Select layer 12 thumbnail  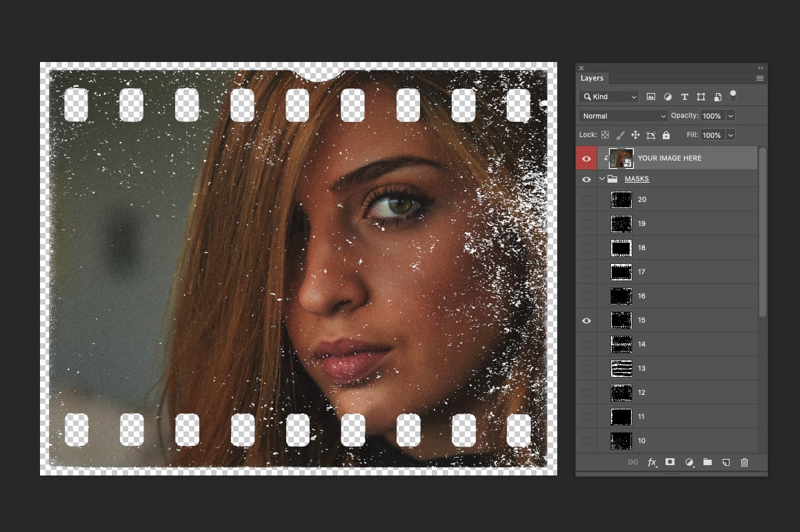pyautogui.click(x=621, y=393)
